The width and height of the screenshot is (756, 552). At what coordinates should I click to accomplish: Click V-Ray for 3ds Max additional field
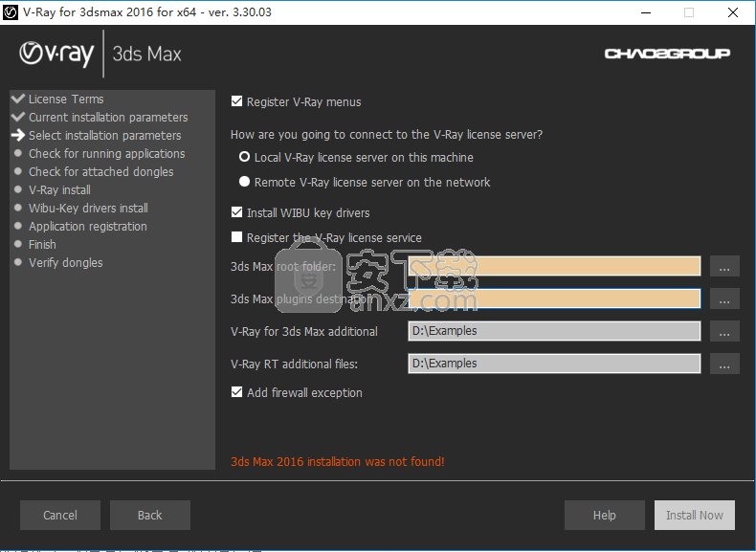[554, 331]
